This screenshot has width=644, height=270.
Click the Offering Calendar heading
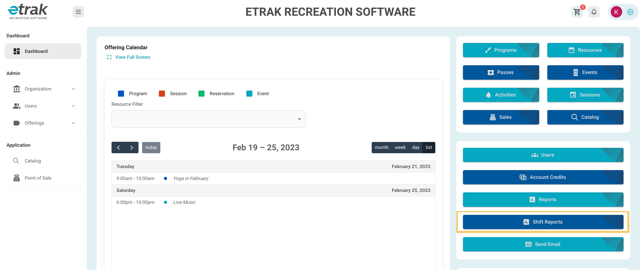pos(126,47)
